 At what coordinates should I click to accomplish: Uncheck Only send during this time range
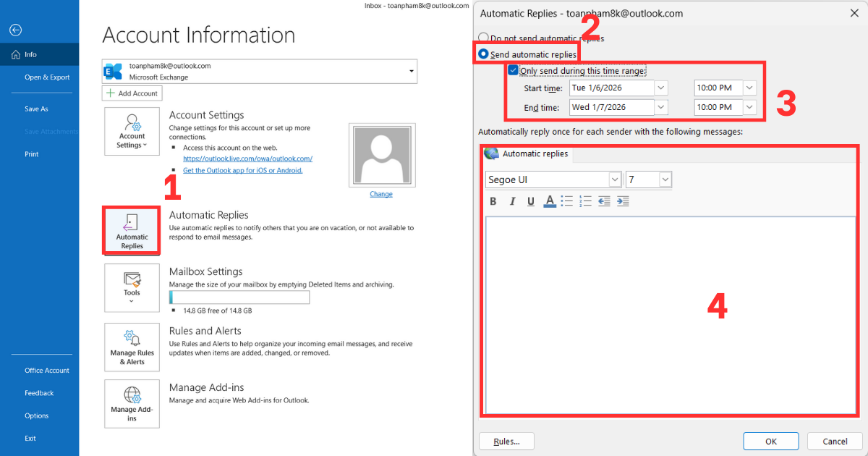(513, 70)
